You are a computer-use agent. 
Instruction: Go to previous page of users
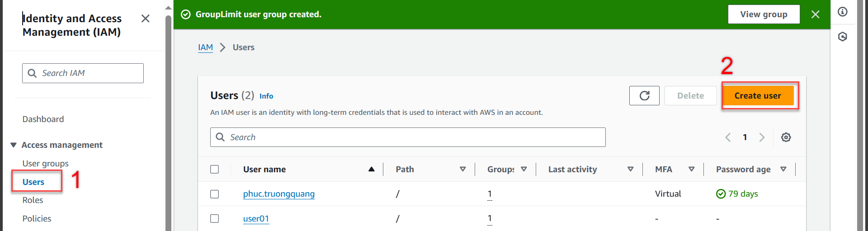click(728, 137)
